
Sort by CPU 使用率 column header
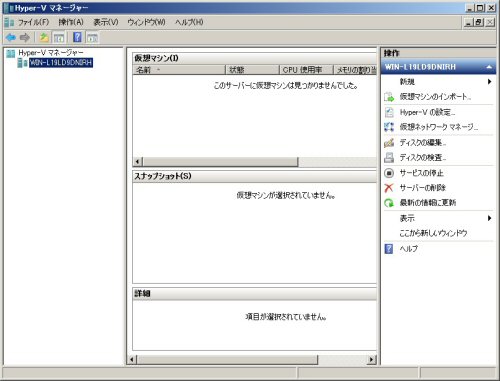[306, 70]
